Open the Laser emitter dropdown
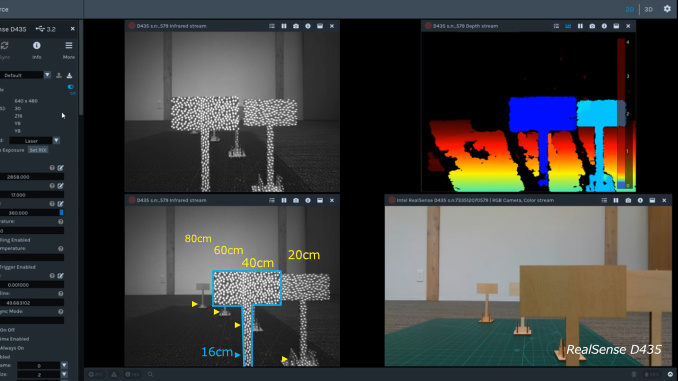 click(56, 141)
